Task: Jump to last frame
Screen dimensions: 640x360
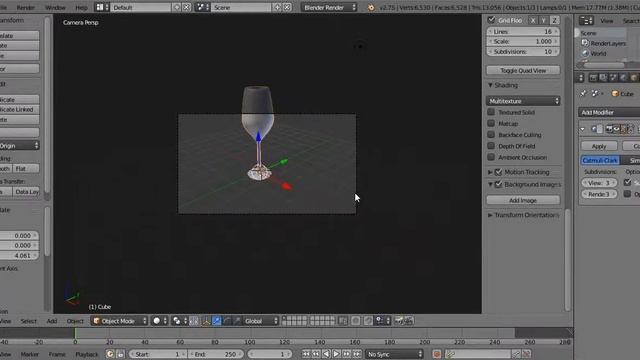Action: [x=357, y=354]
